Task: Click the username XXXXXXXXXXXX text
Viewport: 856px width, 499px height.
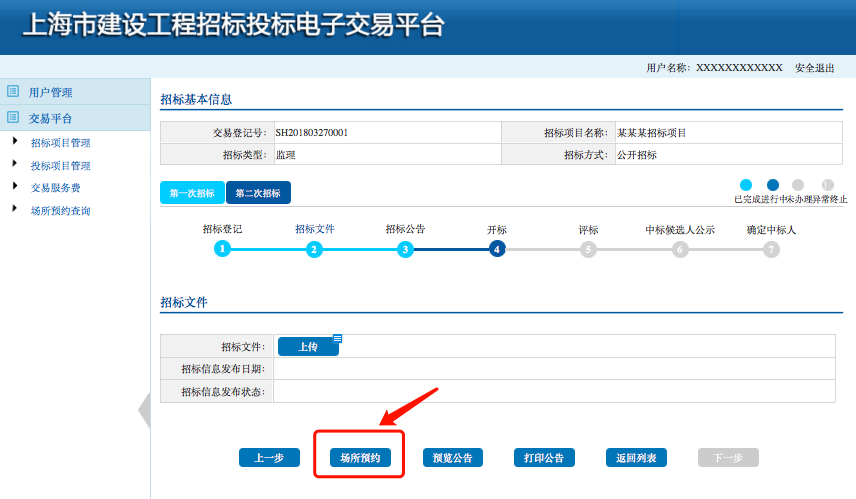Action: 739,68
